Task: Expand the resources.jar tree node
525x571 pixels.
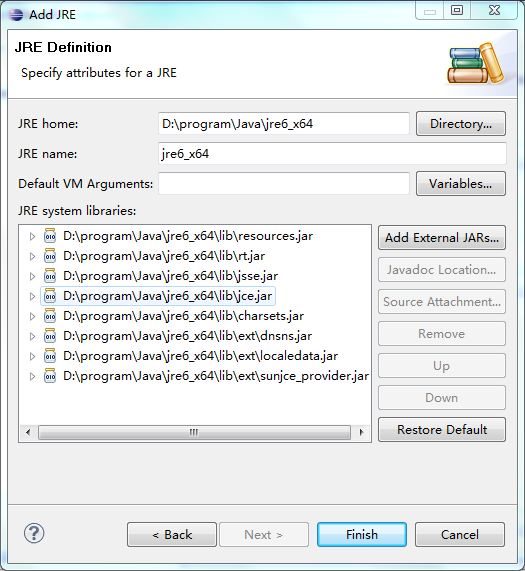Action: [32, 236]
